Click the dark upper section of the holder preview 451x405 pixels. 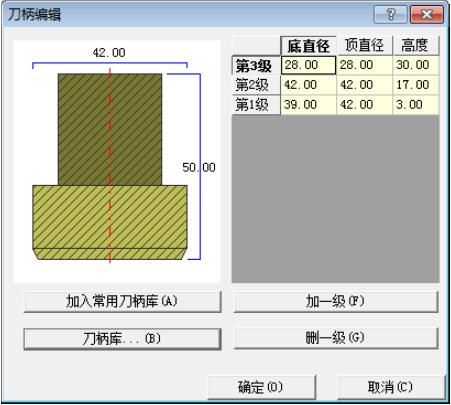pyautogui.click(x=110, y=129)
